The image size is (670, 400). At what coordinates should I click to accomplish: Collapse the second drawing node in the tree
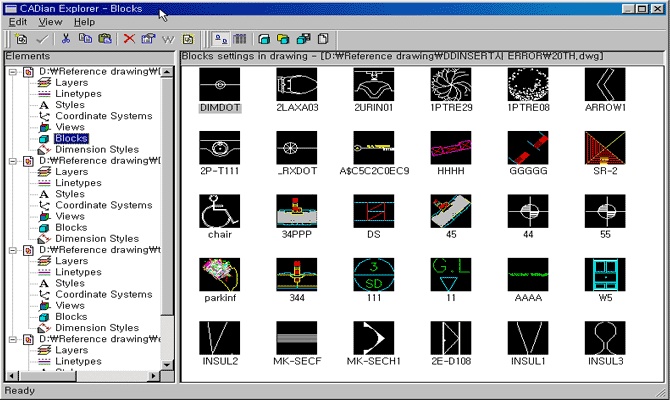click(x=13, y=161)
